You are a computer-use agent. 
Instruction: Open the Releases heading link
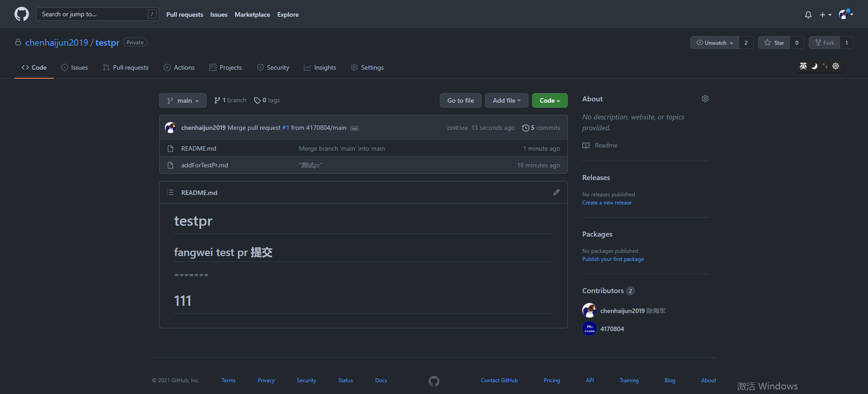point(596,178)
